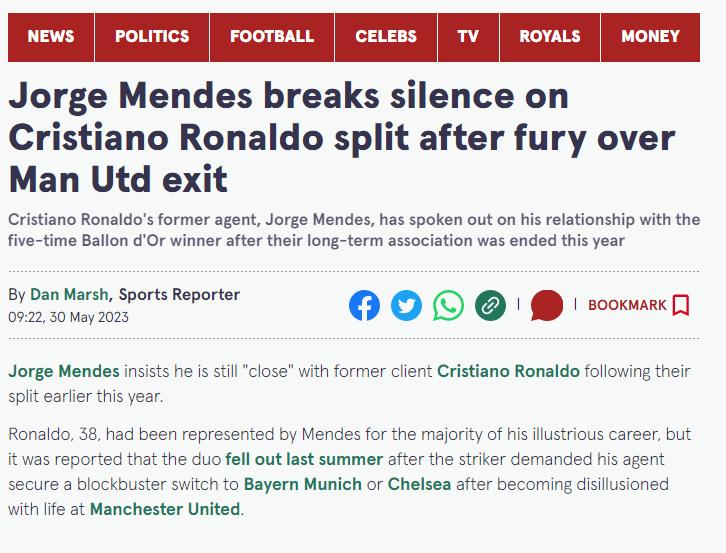Image resolution: width=726 pixels, height=553 pixels.
Task: Visit the Bayern Munich link
Action: coord(303,484)
